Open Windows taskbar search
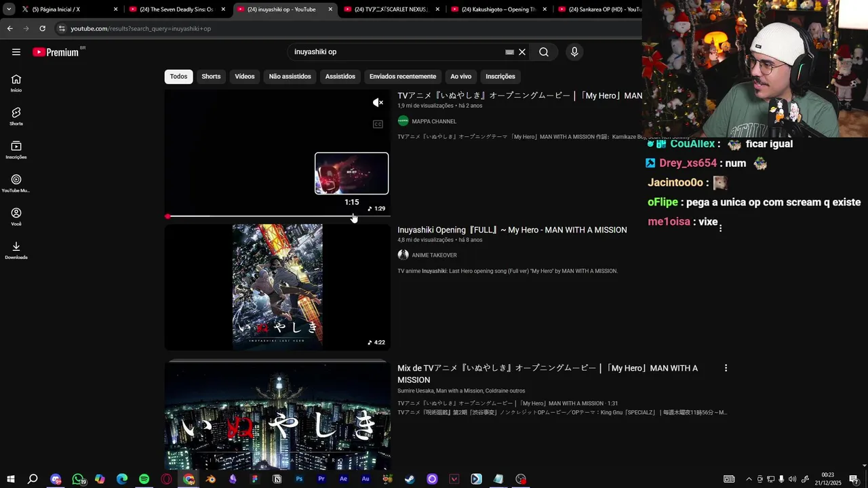 click(33, 479)
